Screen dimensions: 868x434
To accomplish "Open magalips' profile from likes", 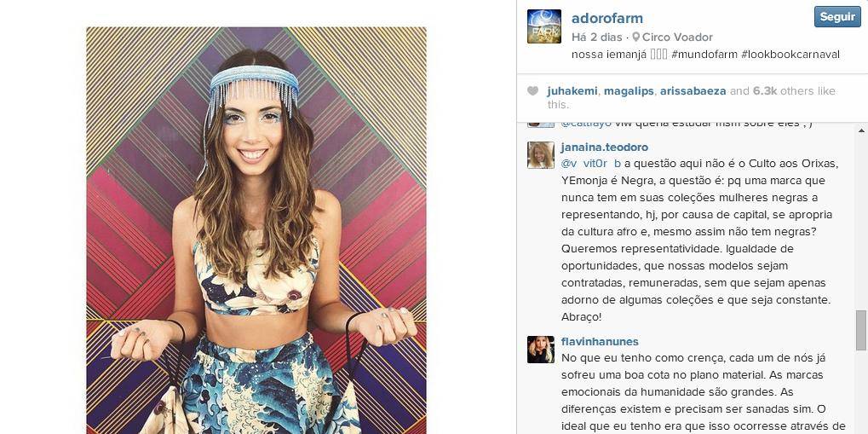I will 629,91.
